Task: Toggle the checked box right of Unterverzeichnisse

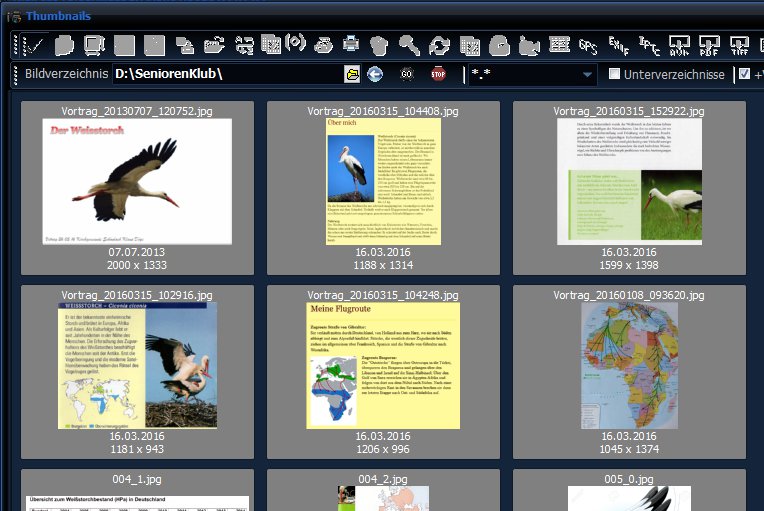Action: [x=743, y=74]
